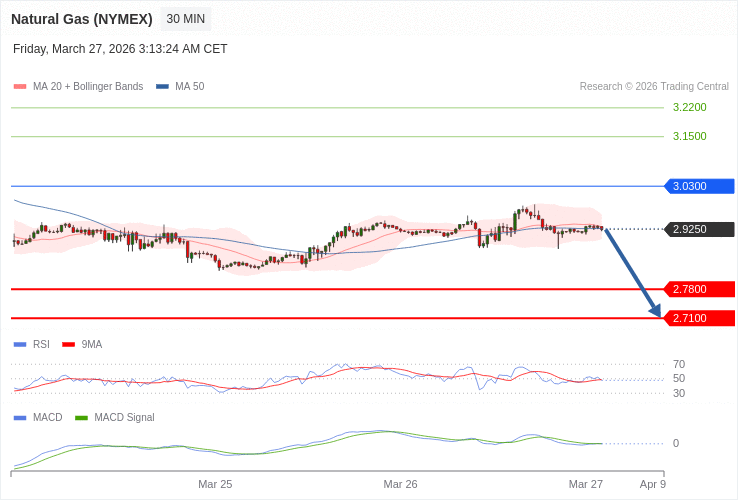The image size is (738, 500).
Task: Select the 2.9250 current price tag
Action: (699, 229)
